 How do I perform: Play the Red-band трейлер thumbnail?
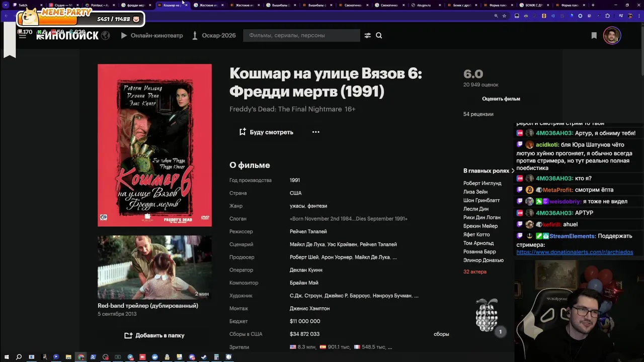(154, 267)
